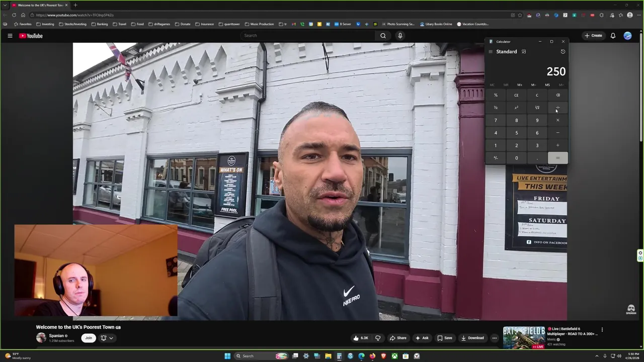The width and height of the screenshot is (644, 362).
Task: Dislike the video
Action: (378, 338)
